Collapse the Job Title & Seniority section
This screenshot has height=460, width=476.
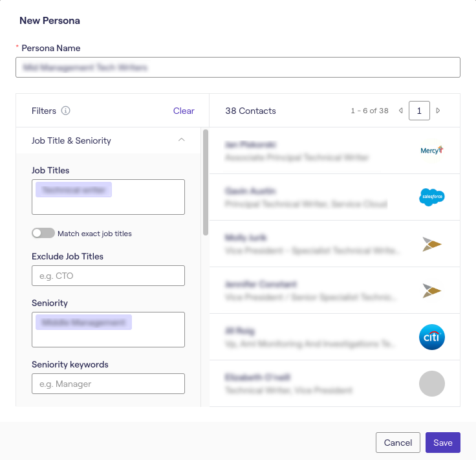[182, 140]
